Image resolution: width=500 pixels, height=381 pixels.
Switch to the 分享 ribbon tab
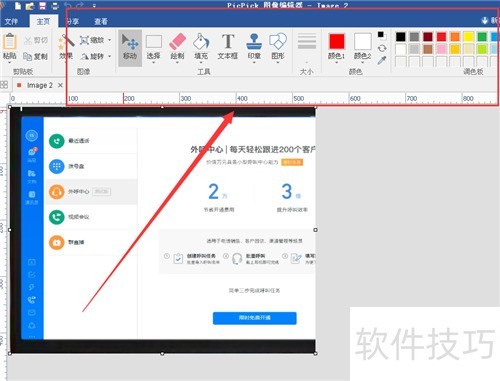[x=72, y=22]
